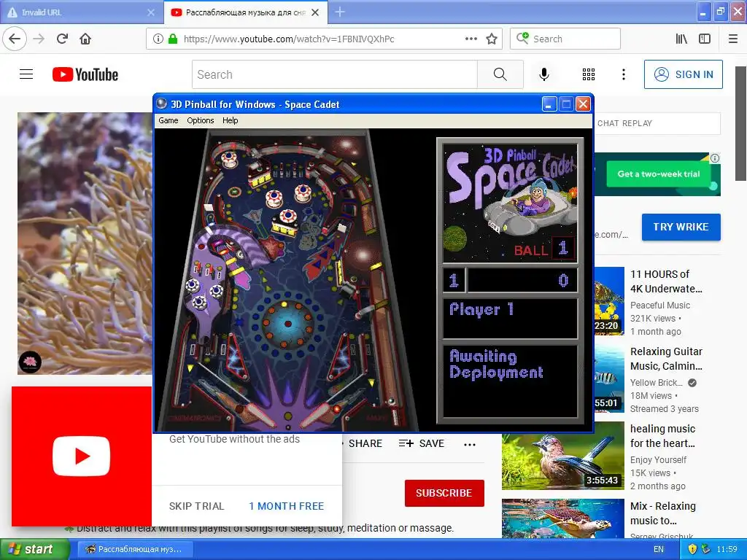The height and width of the screenshot is (560, 747).
Task: Click the channel watermark logo on video
Action: click(x=30, y=362)
